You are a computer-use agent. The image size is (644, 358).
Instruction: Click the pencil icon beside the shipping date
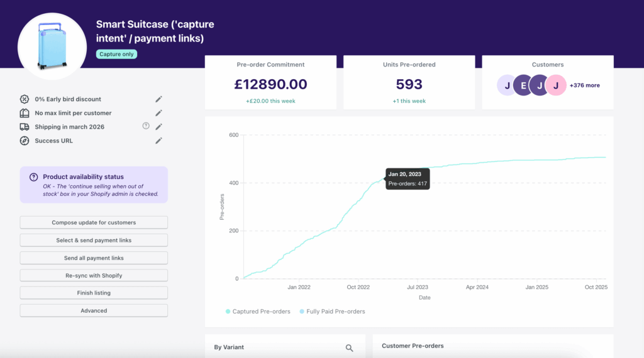click(x=158, y=127)
